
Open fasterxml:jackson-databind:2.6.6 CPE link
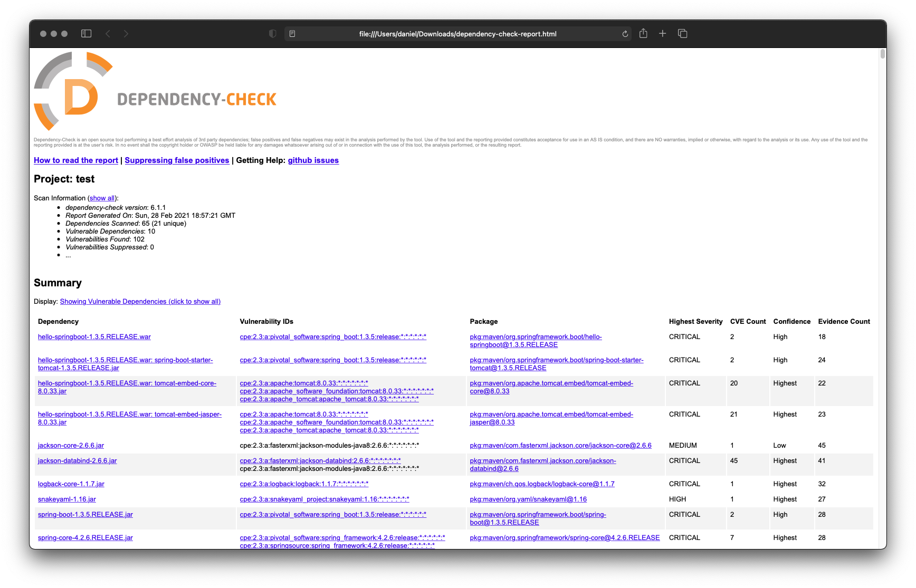[320, 461]
